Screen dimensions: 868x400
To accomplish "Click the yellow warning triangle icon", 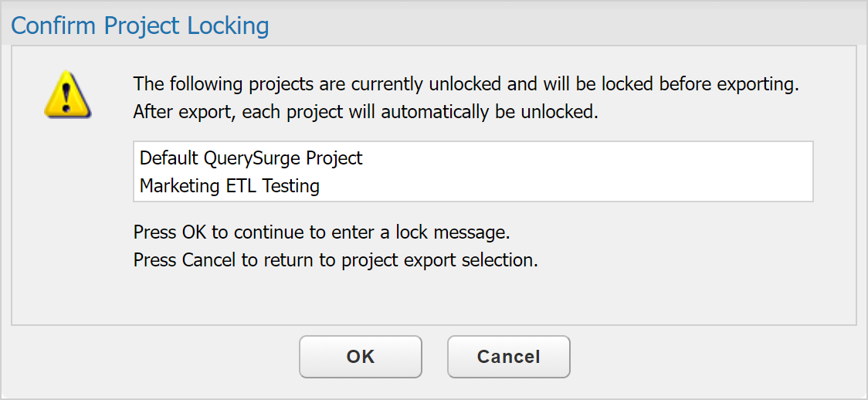I will click(x=67, y=94).
